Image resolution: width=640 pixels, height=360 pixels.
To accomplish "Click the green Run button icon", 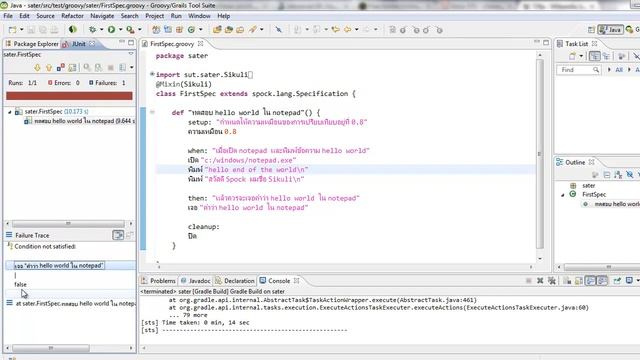I will [111, 30].
